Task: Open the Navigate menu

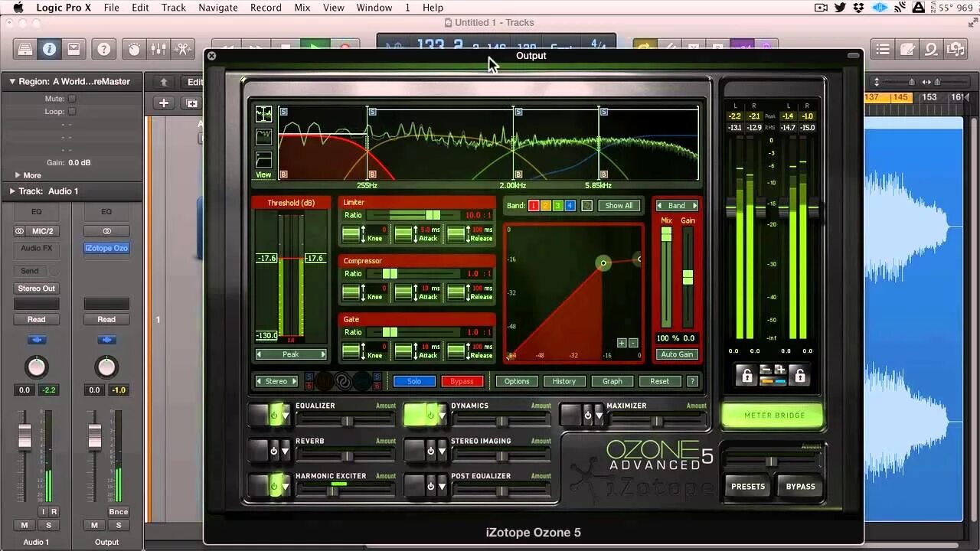Action: pyautogui.click(x=218, y=8)
